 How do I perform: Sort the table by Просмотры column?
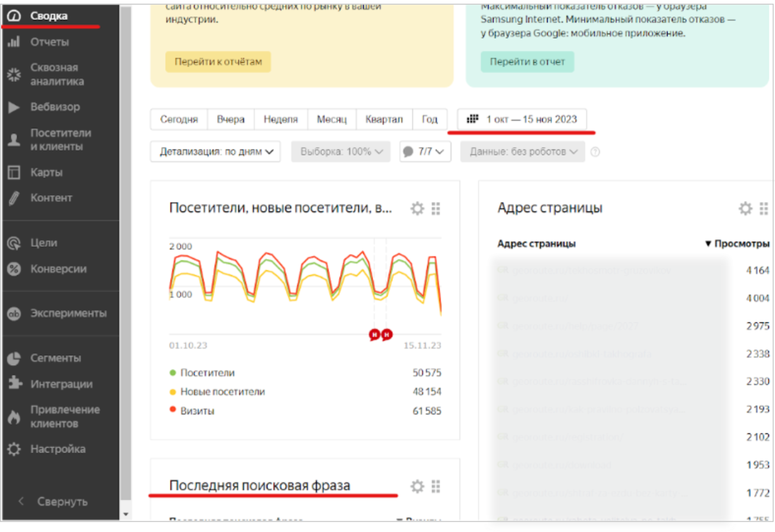739,243
